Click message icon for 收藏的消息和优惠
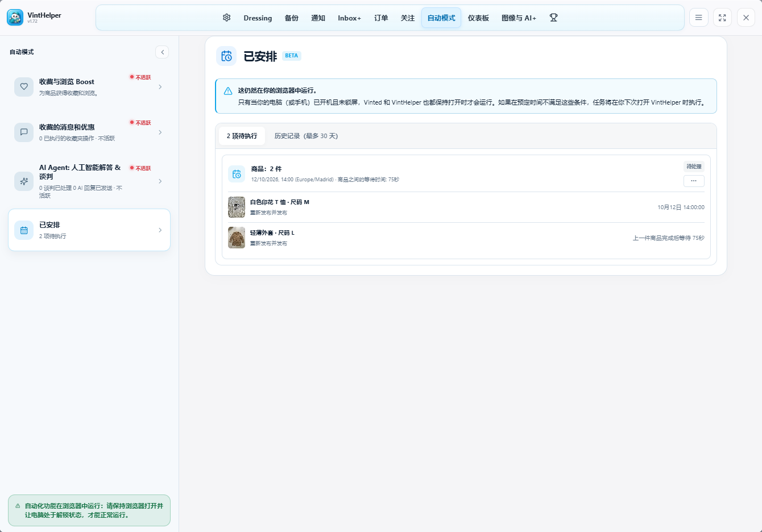Viewport: 762px width, 532px height. [24, 132]
